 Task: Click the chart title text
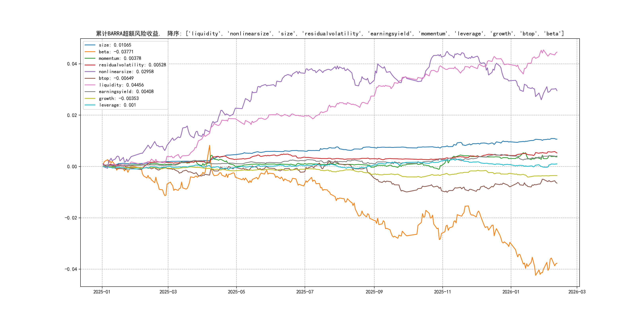(x=330, y=34)
